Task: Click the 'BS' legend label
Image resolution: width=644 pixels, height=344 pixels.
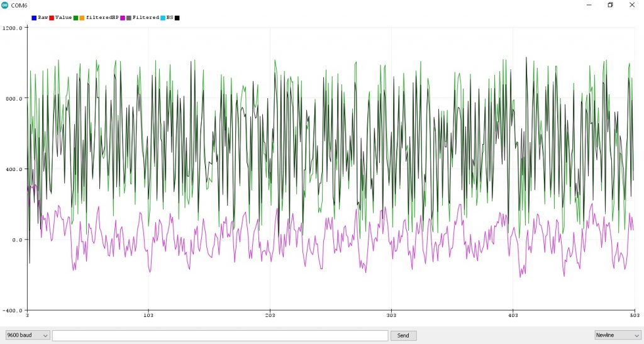Action: pyautogui.click(x=170, y=17)
